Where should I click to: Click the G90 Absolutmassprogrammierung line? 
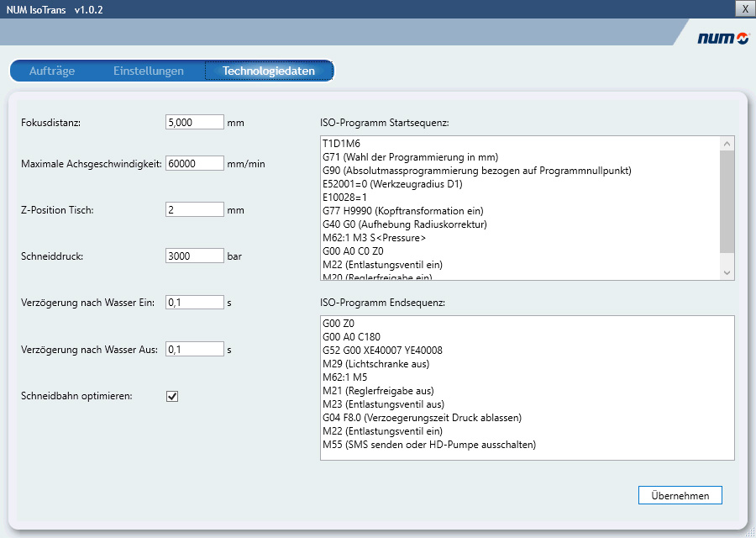click(x=477, y=171)
